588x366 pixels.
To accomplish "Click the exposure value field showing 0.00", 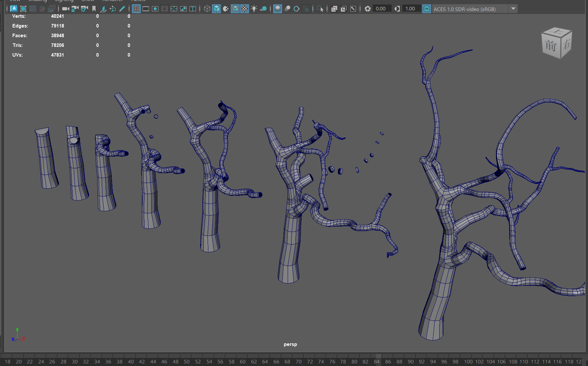I will [x=381, y=9].
